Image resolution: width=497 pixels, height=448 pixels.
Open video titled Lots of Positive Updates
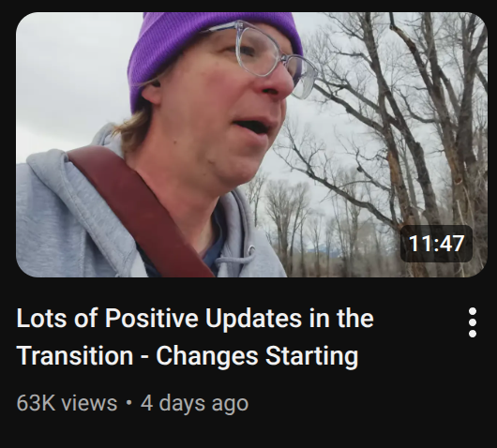coord(195,336)
